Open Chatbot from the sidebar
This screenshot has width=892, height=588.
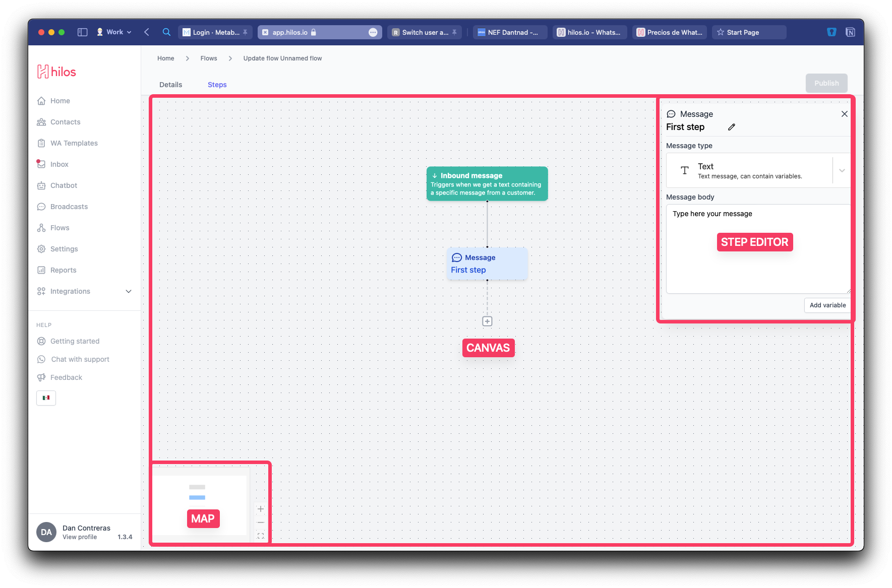click(x=64, y=185)
